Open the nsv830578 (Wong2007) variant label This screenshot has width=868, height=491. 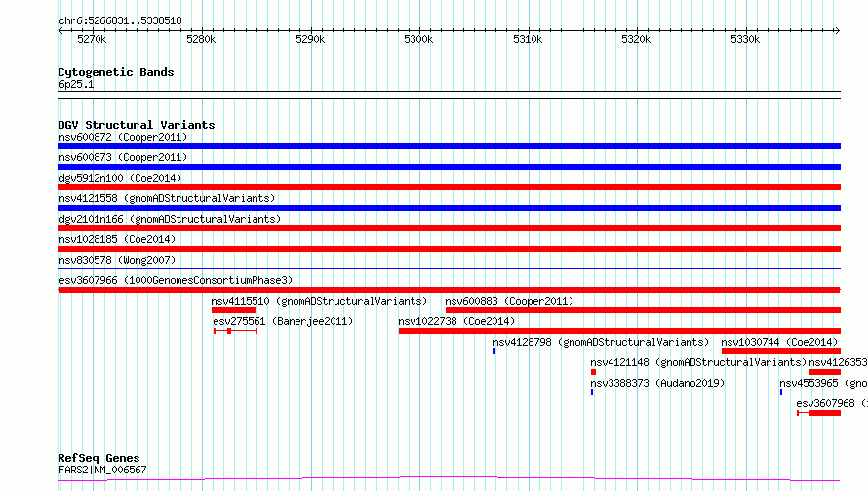(117, 260)
